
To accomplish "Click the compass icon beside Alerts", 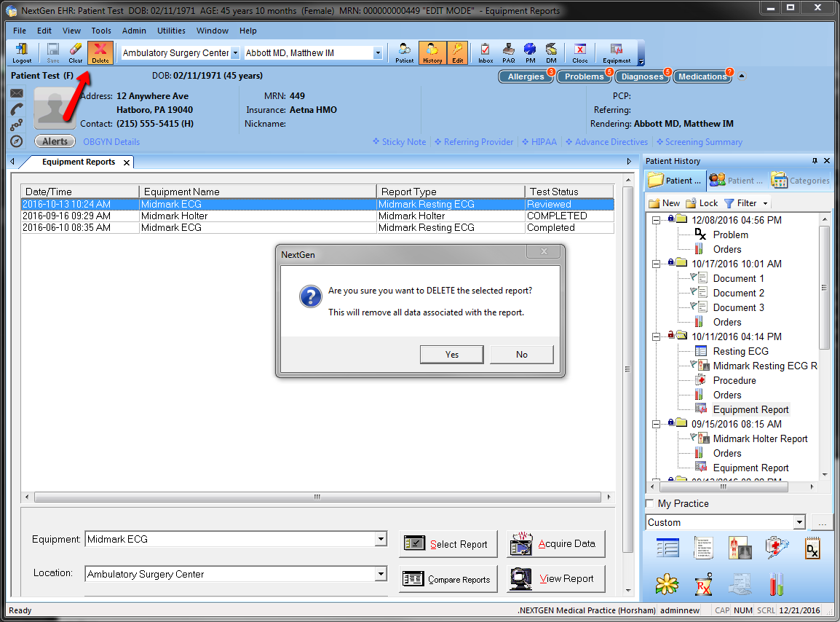I will click(17, 141).
